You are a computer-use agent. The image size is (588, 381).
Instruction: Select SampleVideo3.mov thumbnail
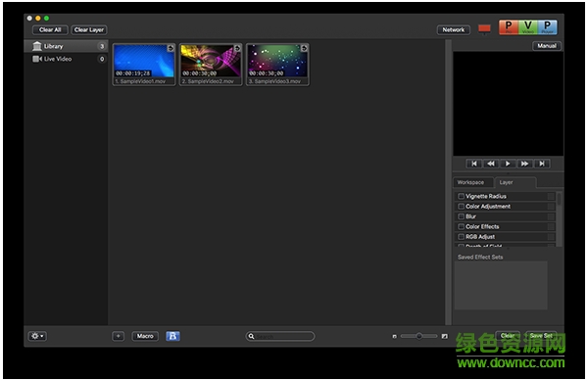click(x=277, y=65)
